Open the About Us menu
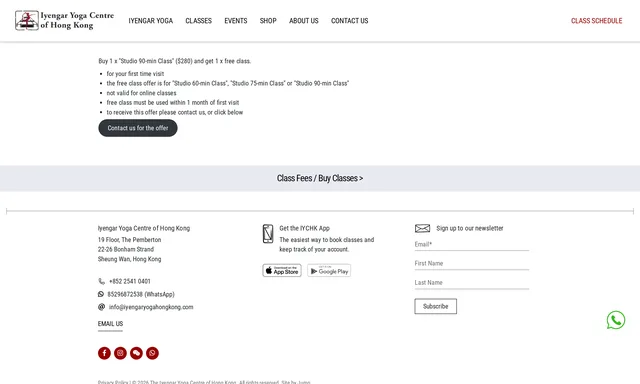Viewport: 640px width, 384px height. point(304,21)
